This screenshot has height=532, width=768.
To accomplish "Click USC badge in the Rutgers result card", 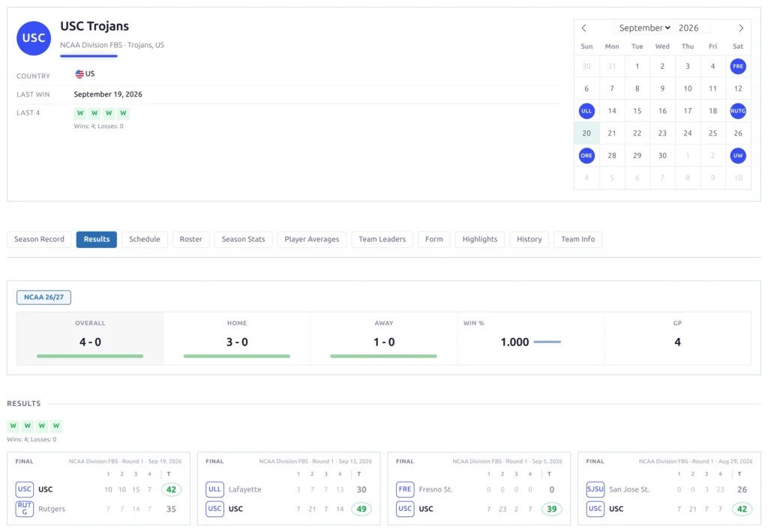I will pos(25,489).
